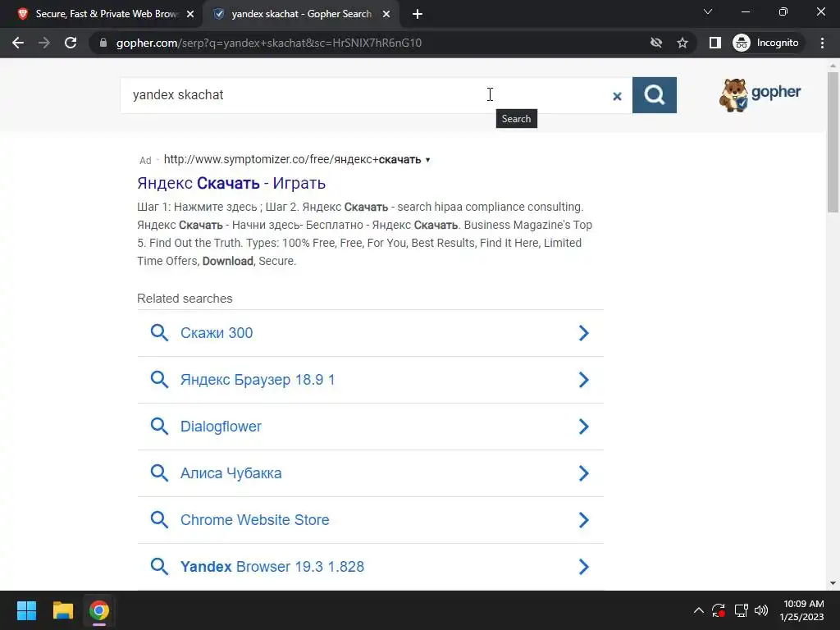Click the chevron arrow on Dialogflower row
The height and width of the screenshot is (630, 840).
pyautogui.click(x=584, y=427)
